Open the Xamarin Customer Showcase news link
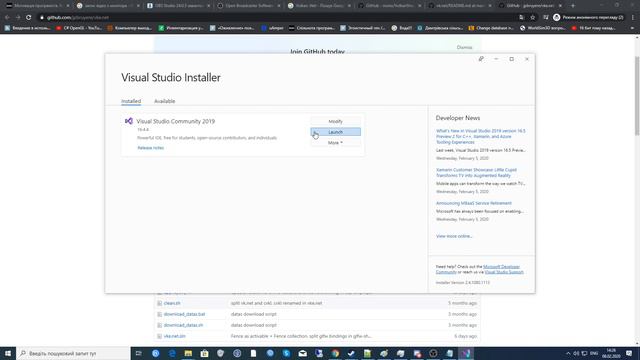 476,172
